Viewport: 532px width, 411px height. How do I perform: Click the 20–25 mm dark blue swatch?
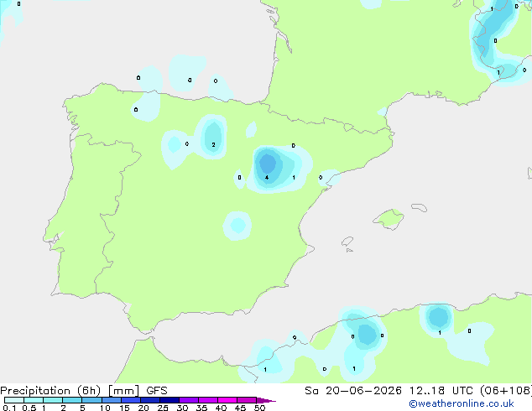(x=150, y=400)
